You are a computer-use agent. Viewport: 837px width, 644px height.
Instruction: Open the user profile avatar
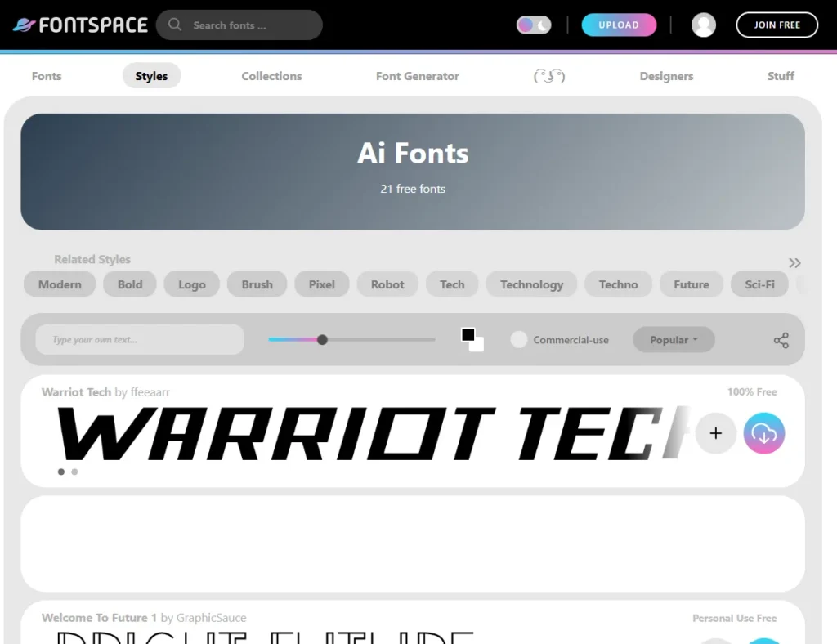pyautogui.click(x=703, y=25)
